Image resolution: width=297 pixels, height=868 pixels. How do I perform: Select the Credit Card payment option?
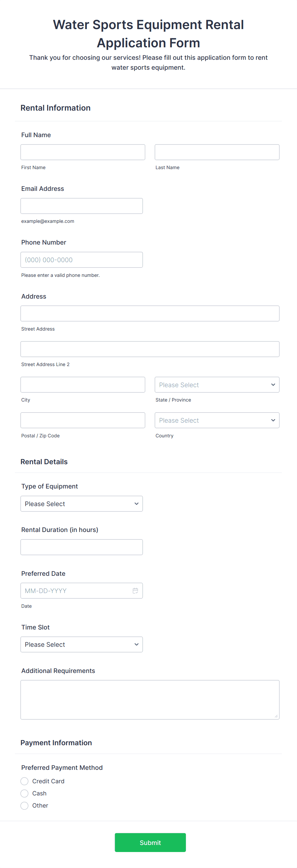point(24,781)
